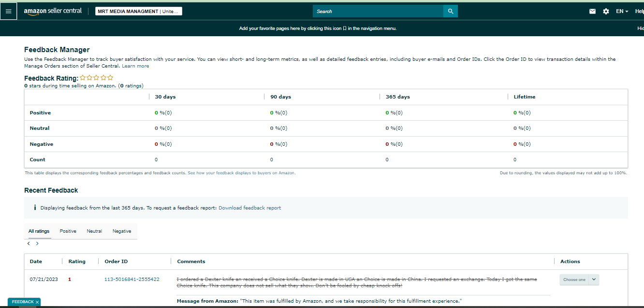Click the Negative row label
Screen dimensions: 644x308
pos(42,144)
